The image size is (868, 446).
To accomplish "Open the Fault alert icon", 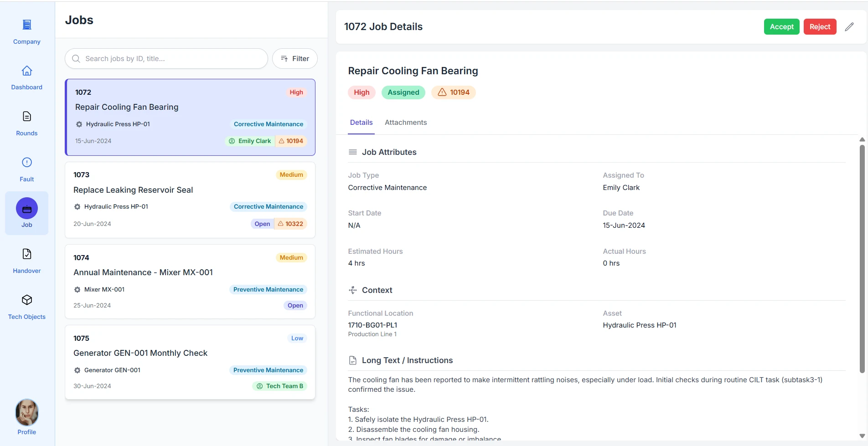I will click(x=27, y=163).
